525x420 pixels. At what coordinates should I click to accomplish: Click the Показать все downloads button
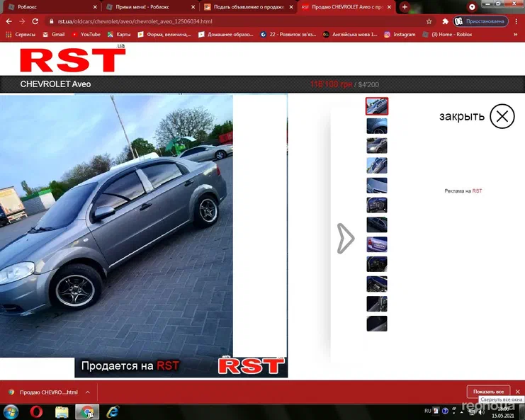point(488,391)
